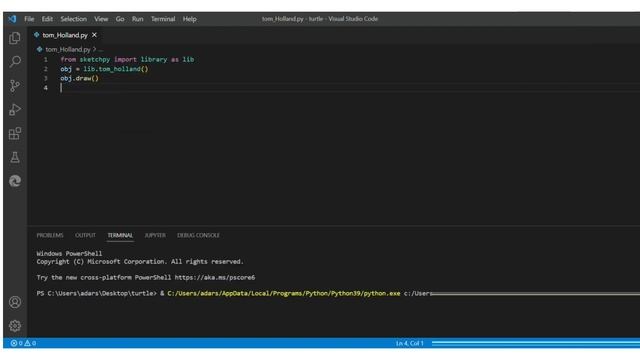Click line number 3 in the gutter
Viewport: 640px width, 360px height.
pyautogui.click(x=46, y=78)
